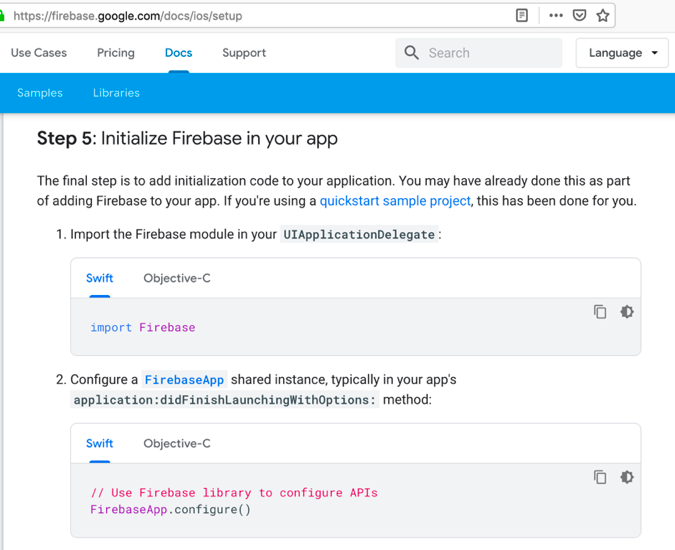Switch to the Samples tab
This screenshot has height=550, width=675.
click(40, 93)
